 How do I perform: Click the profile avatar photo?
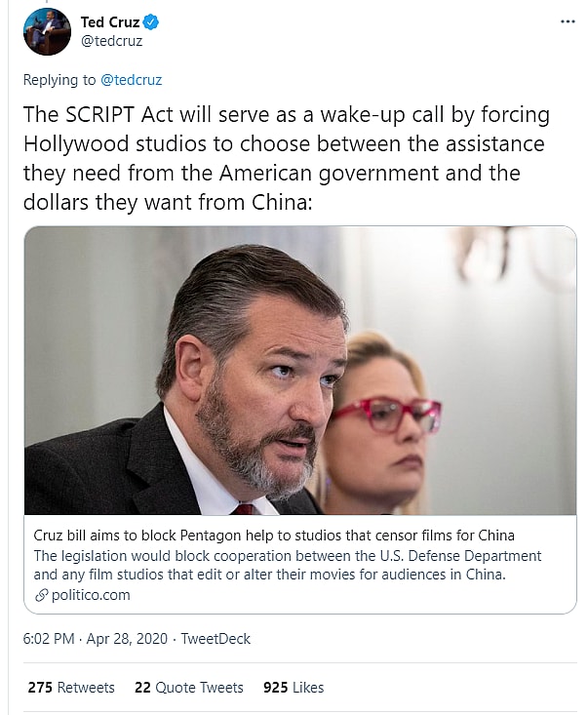47,31
